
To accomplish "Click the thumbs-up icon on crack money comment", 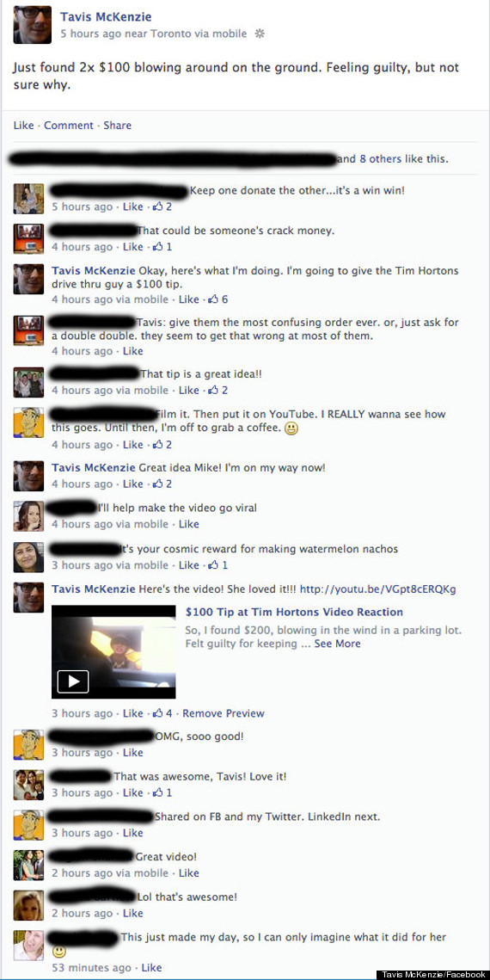I will click(158, 247).
